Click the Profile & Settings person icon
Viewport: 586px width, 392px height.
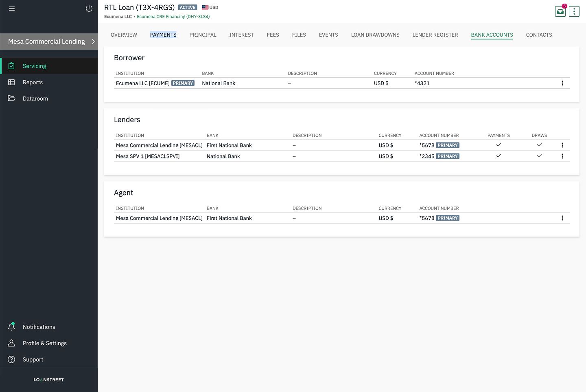(x=11, y=343)
